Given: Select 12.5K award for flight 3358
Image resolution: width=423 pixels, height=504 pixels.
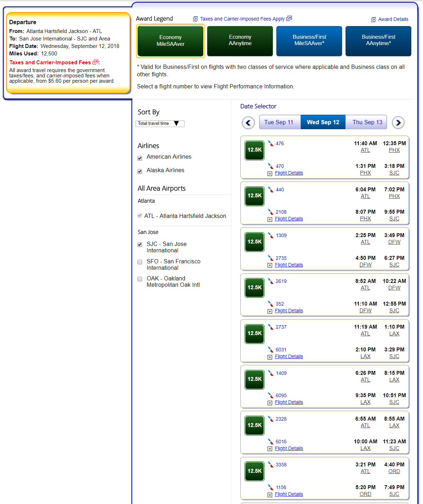Looking at the screenshot, I should click(x=254, y=471).
